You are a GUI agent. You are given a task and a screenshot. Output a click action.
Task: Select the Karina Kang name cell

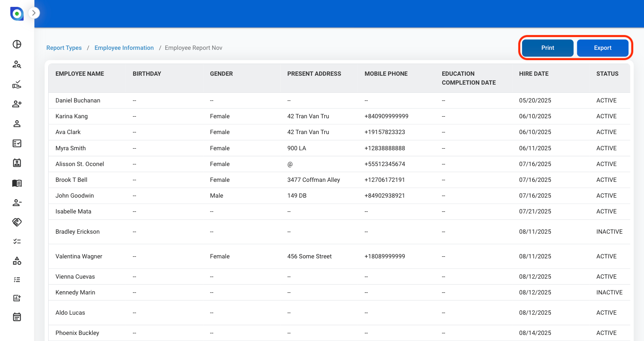pos(72,116)
